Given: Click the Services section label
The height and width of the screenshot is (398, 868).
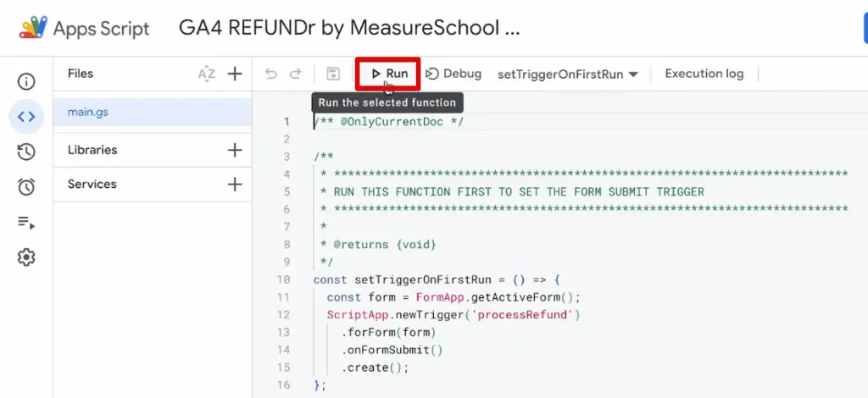Looking at the screenshot, I should coord(92,184).
